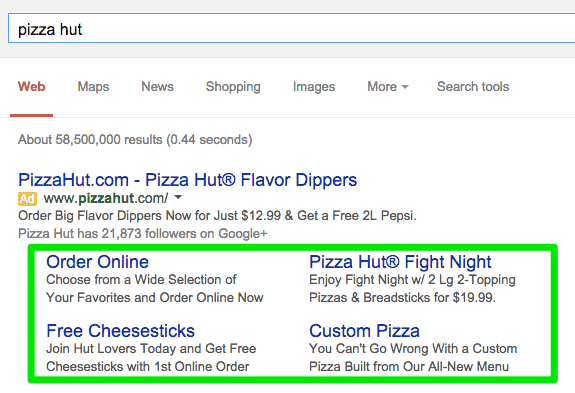Open the Pizza Hut Fight Night sitelink

[x=400, y=262]
